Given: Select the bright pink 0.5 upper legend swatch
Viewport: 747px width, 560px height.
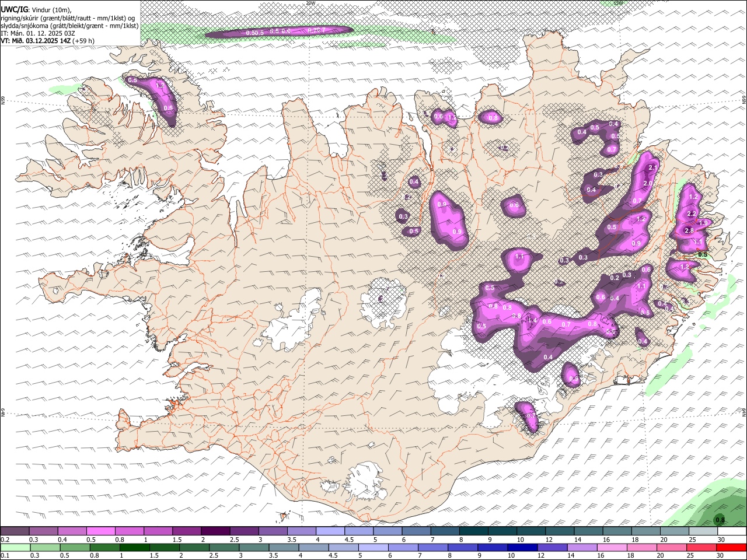Looking at the screenshot, I should tap(101, 531).
